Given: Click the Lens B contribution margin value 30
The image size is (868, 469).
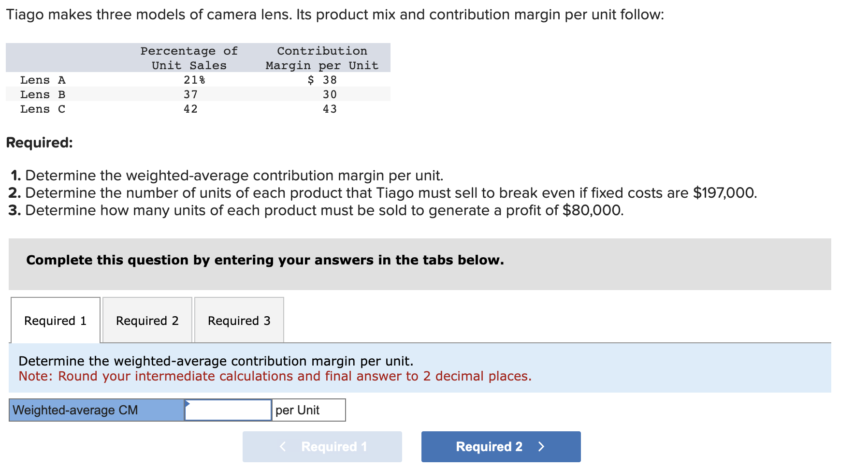Looking at the screenshot, I should pos(330,94).
